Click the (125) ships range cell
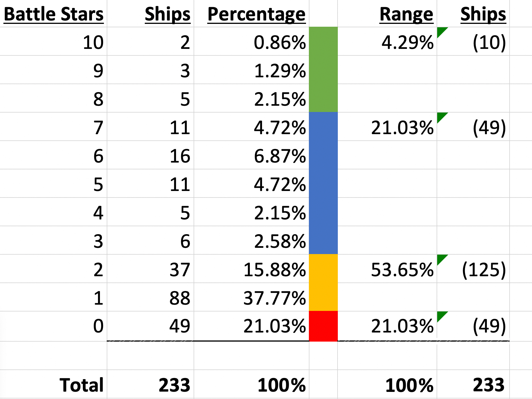This screenshot has width=532, height=399. coord(473,269)
